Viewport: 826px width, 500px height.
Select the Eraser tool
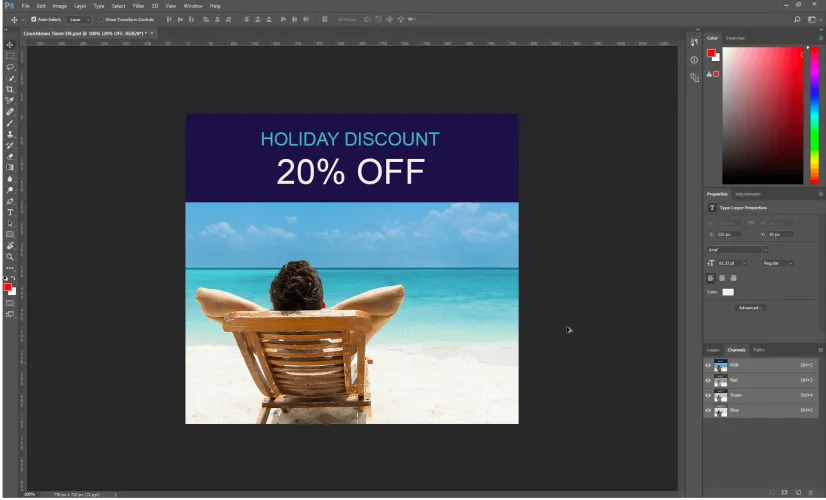(9, 156)
